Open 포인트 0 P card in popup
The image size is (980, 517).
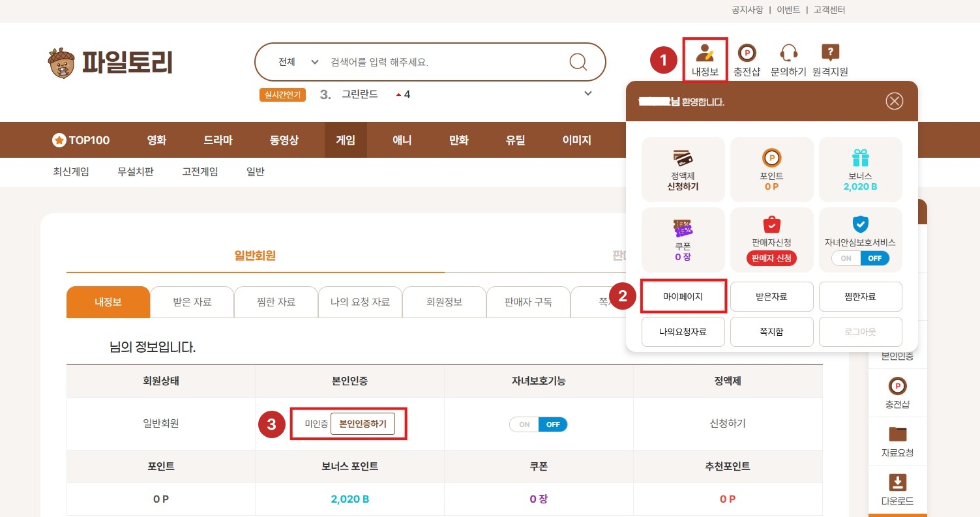pos(772,169)
